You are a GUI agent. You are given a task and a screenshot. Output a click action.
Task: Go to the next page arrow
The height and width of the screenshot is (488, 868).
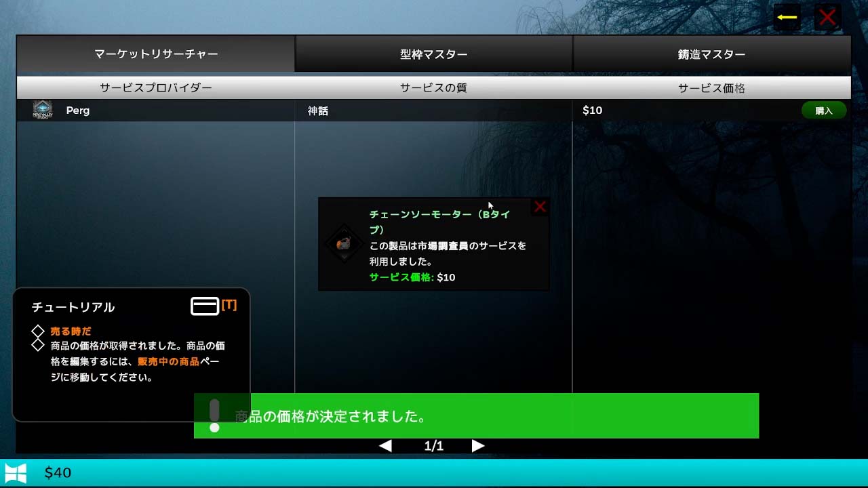click(478, 445)
